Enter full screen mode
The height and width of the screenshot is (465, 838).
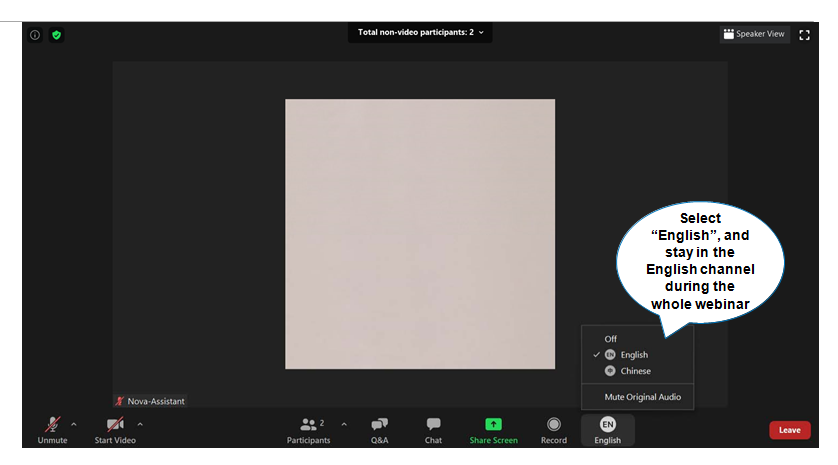[804, 34]
